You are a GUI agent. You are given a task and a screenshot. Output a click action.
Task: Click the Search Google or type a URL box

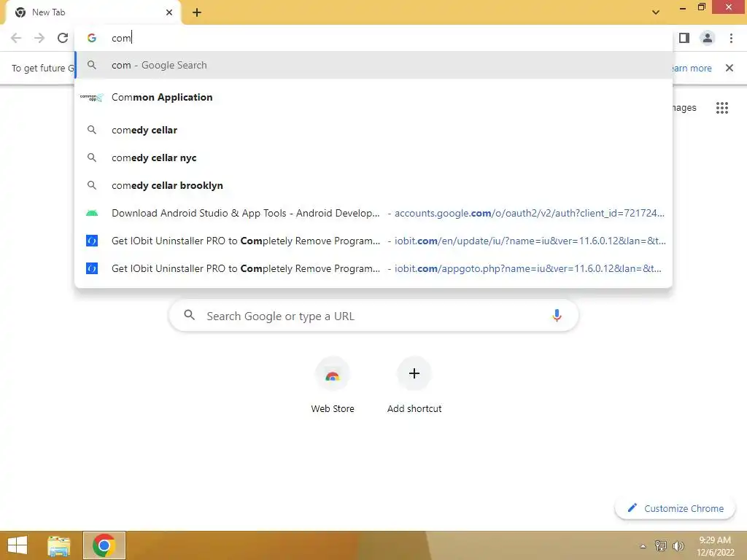(374, 316)
